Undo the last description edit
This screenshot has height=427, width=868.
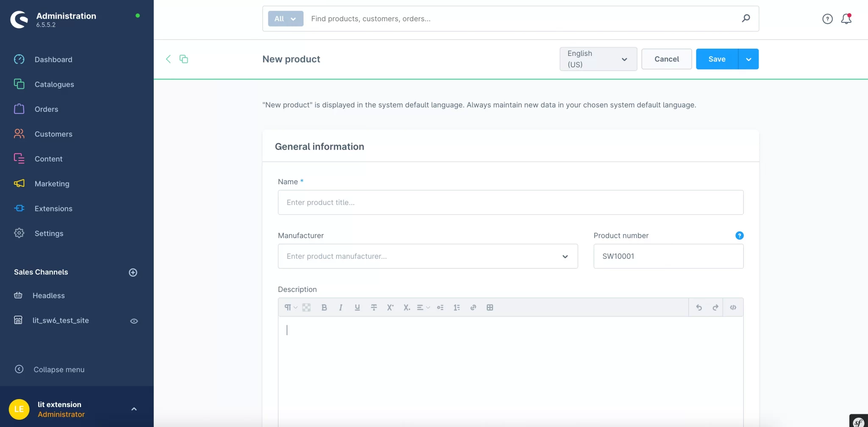(x=699, y=308)
